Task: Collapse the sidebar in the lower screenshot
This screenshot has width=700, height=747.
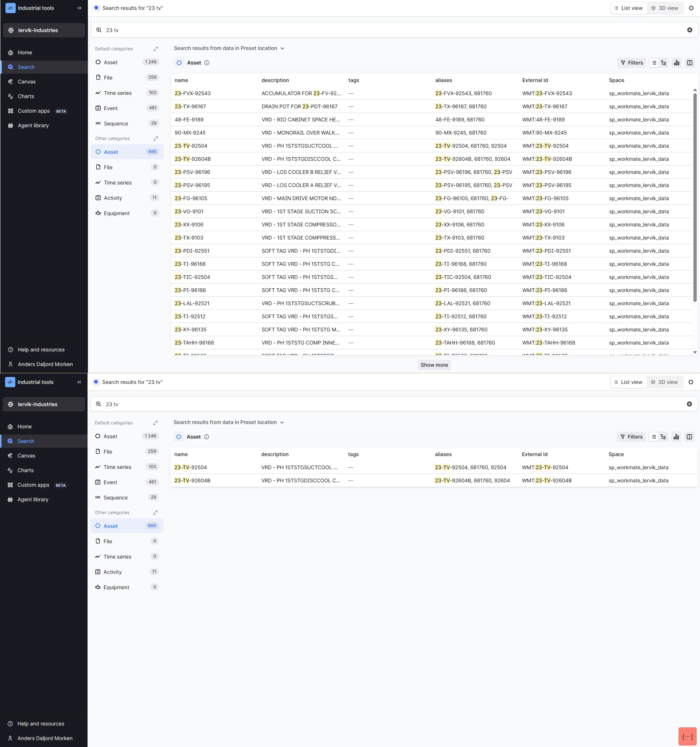Action: pos(79,382)
